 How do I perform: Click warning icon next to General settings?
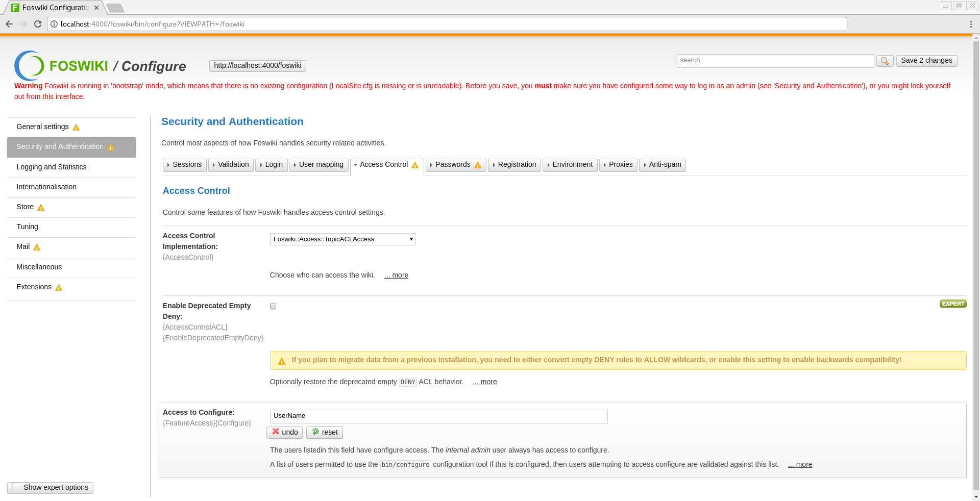(76, 127)
